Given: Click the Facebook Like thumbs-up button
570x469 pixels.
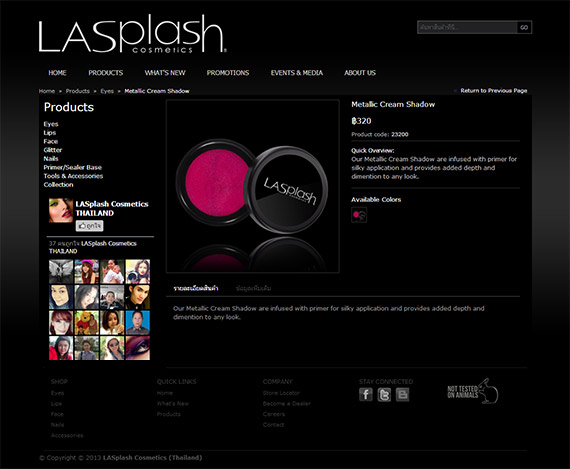Looking at the screenshot, I should [x=89, y=226].
